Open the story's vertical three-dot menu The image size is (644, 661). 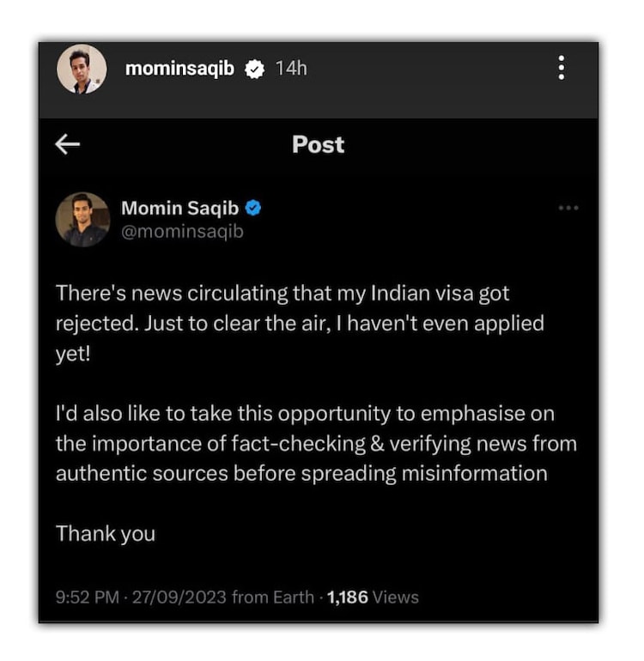coord(561,68)
